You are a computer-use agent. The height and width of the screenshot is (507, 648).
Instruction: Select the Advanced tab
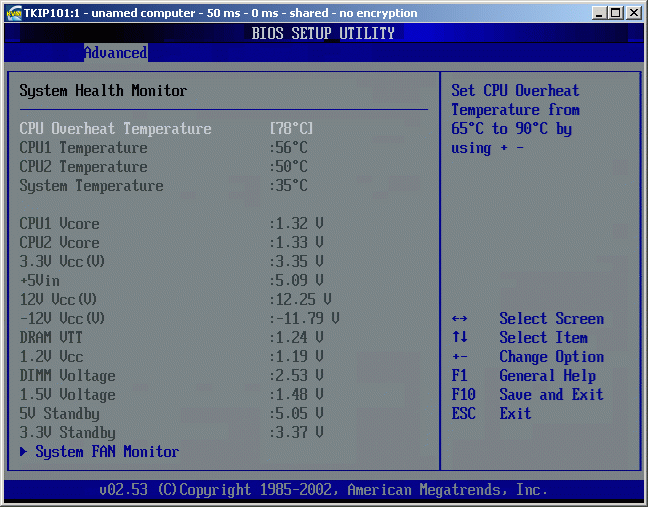(x=116, y=53)
